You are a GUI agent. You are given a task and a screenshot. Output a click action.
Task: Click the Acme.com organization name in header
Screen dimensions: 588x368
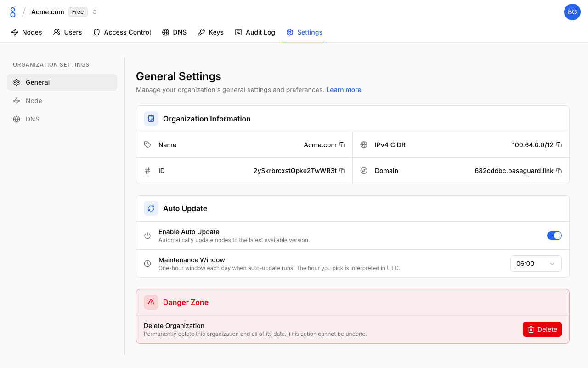[x=48, y=12]
